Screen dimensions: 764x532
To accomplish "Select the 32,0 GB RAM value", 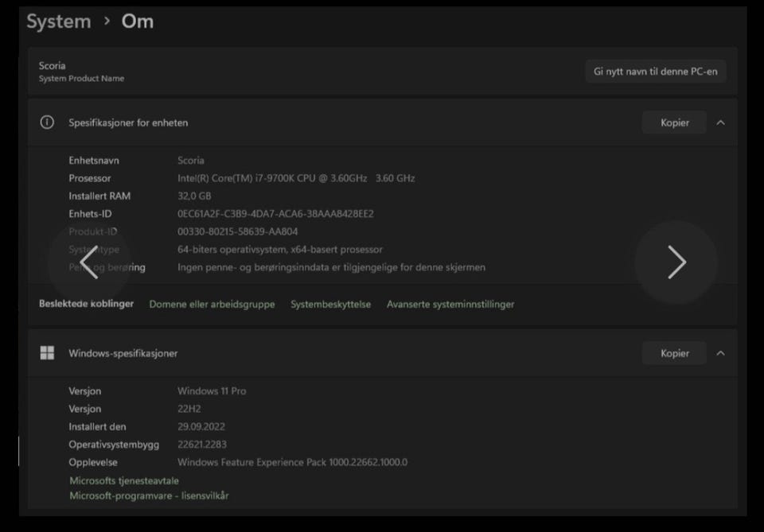I will pyautogui.click(x=194, y=196).
